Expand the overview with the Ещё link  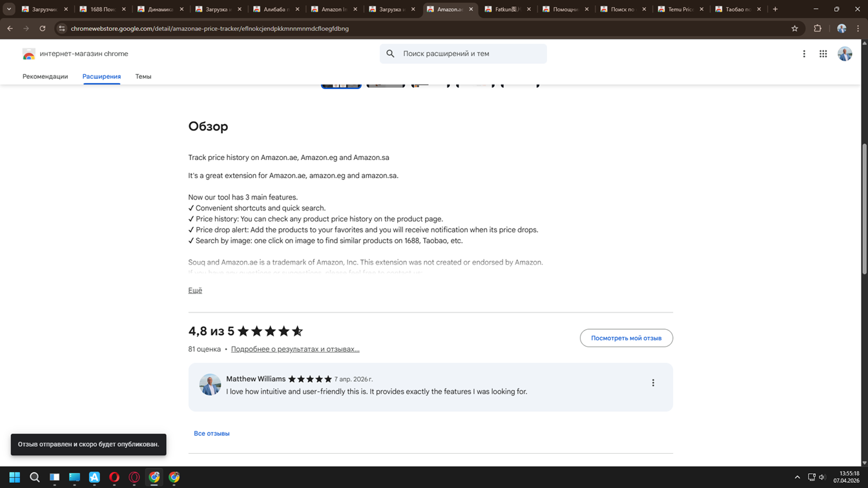195,290
